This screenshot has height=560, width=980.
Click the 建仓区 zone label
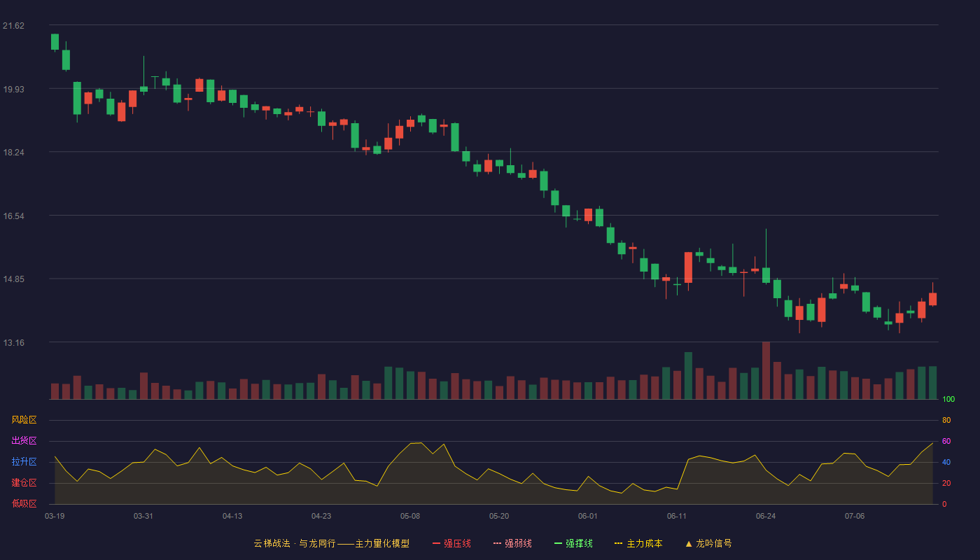24,483
